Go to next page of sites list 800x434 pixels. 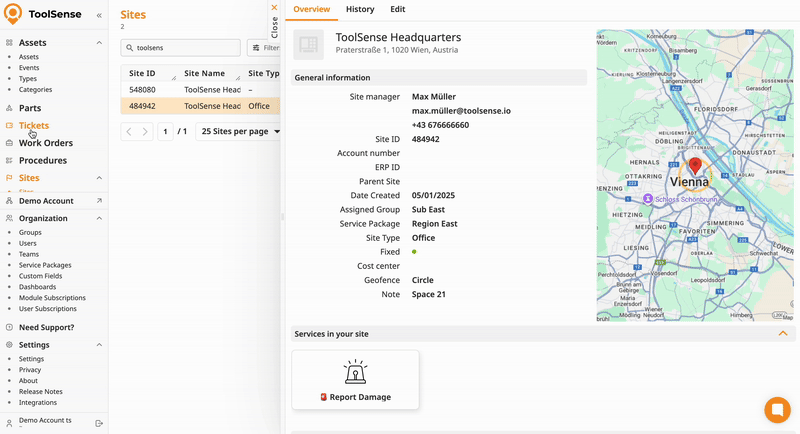146,131
